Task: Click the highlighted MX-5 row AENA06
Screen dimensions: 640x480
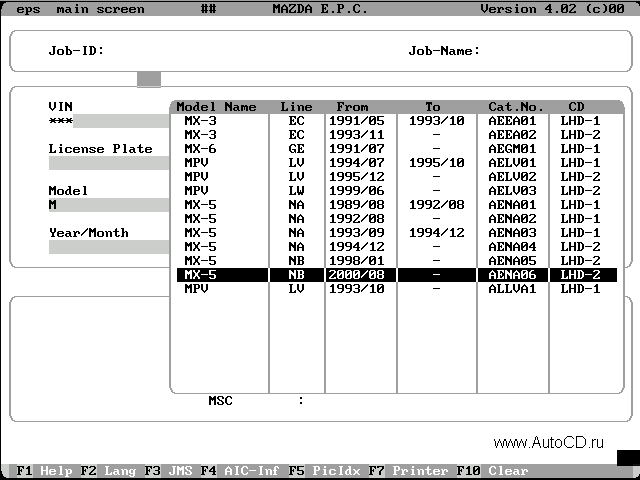Action: pyautogui.click(x=397, y=275)
